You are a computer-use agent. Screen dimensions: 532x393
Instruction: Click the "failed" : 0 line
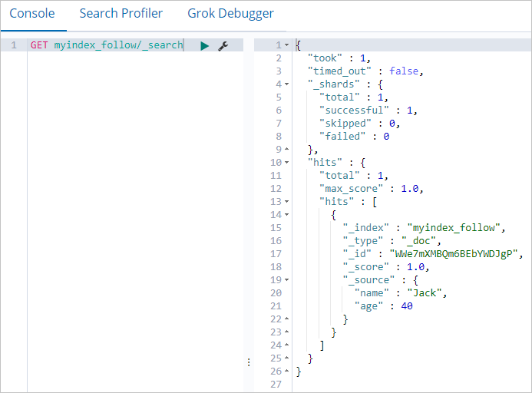pos(354,136)
